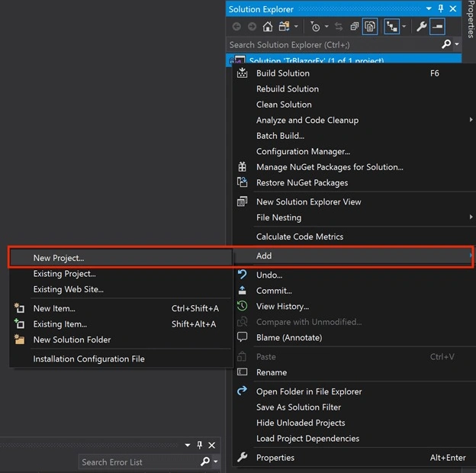Screen dimensions: 476x473
Task: Click the Search Solution Explorer input box
Action: 334,45
